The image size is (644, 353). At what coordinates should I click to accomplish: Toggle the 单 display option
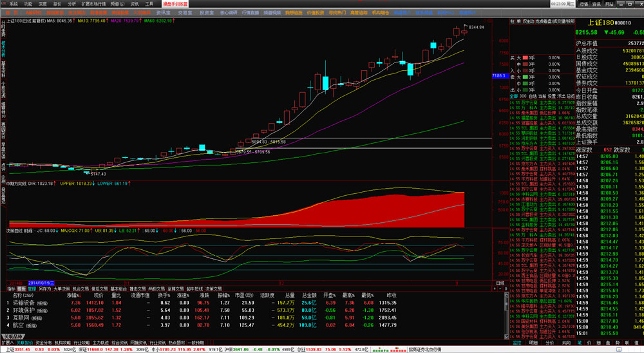pyautogui.click(x=518, y=21)
